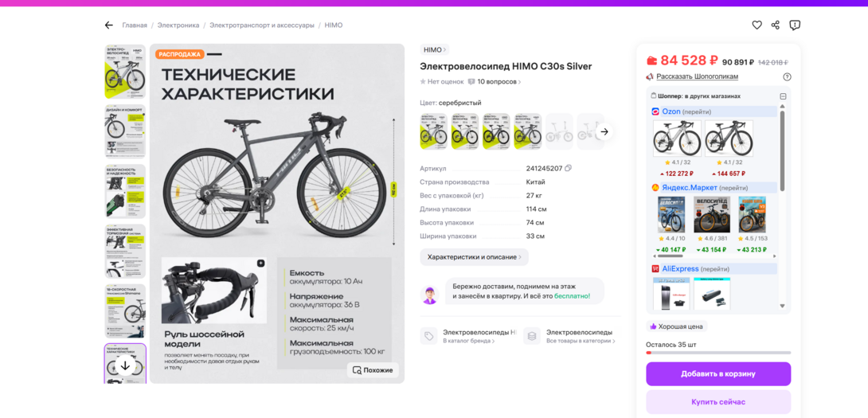Collapse the Shopper other stores panel
Image resolution: width=868 pixels, height=418 pixels.
pyautogui.click(x=783, y=96)
